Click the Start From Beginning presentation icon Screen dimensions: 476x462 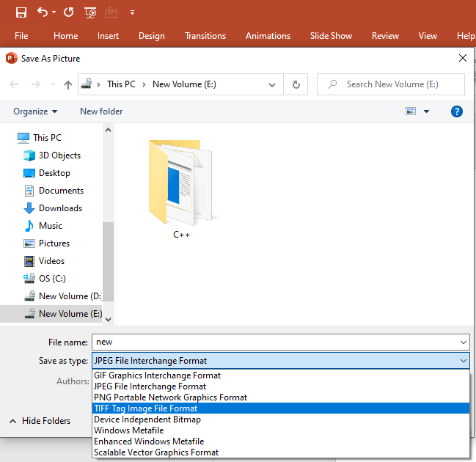click(x=90, y=12)
